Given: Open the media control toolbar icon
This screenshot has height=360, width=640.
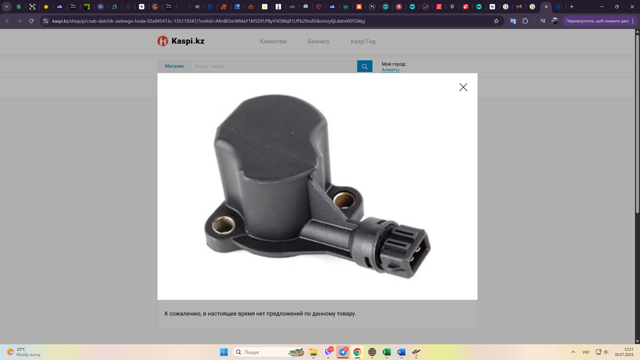Looking at the screenshot, I should [x=542, y=21].
